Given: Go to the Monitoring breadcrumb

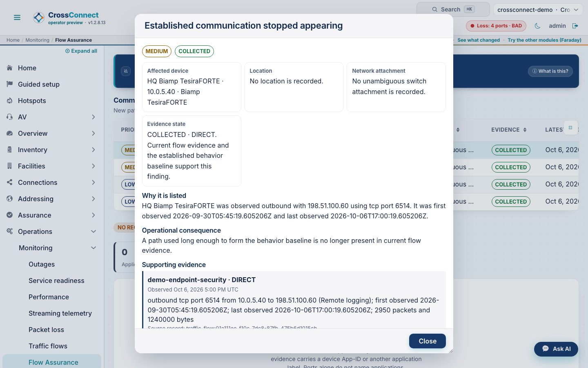Looking at the screenshot, I should pyautogui.click(x=37, y=40).
